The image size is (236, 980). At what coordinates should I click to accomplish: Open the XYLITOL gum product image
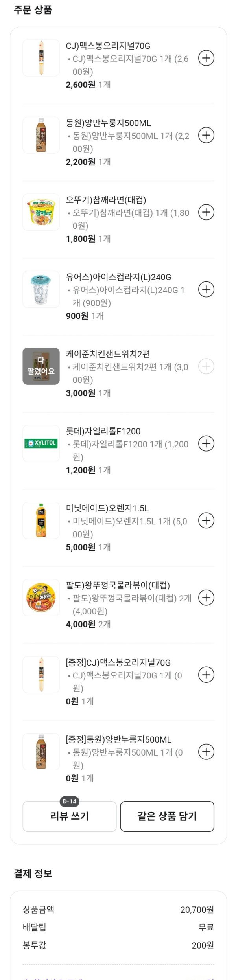pos(41,443)
